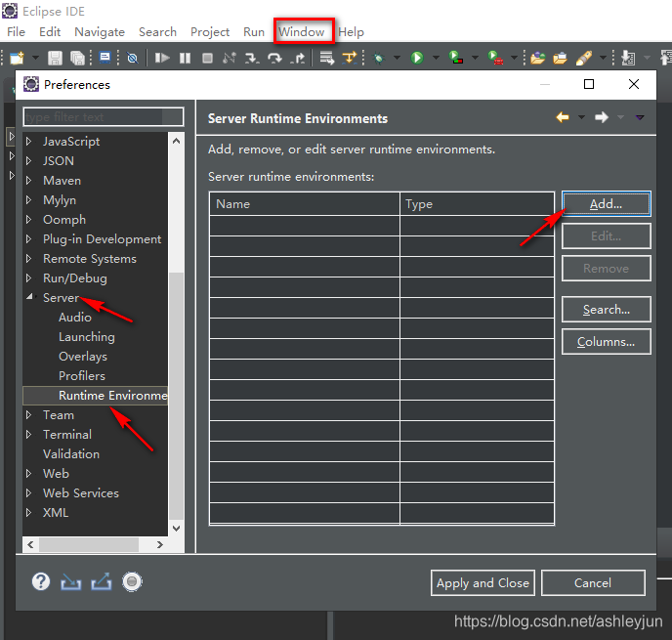672x640 pixels.
Task: Open the Window menu
Action: pyautogui.click(x=301, y=31)
